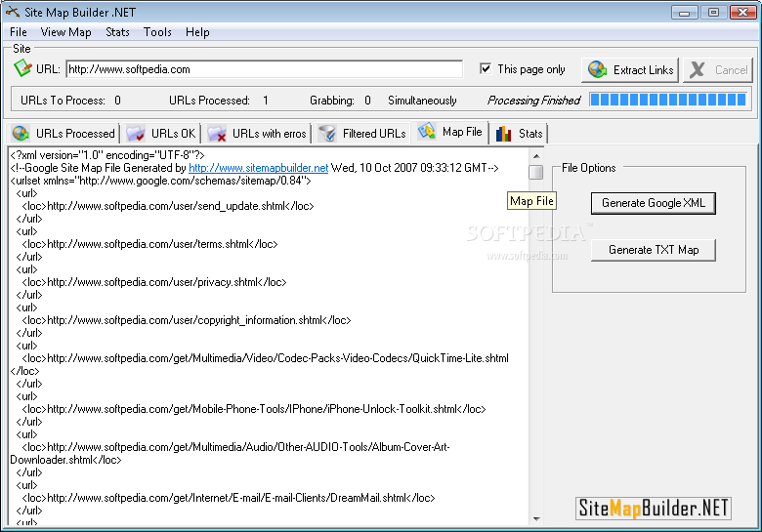Open the Stats menu in menu bar
Screen dimensions: 762x532
117,32
